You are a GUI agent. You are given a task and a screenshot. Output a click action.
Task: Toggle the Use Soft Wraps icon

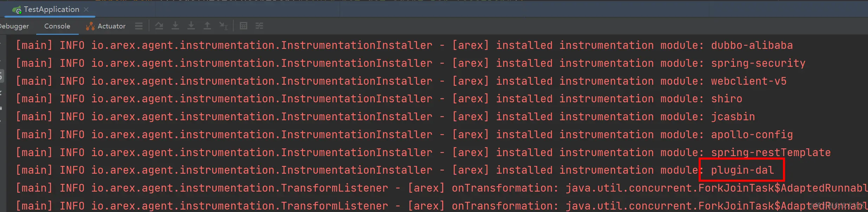click(x=259, y=26)
